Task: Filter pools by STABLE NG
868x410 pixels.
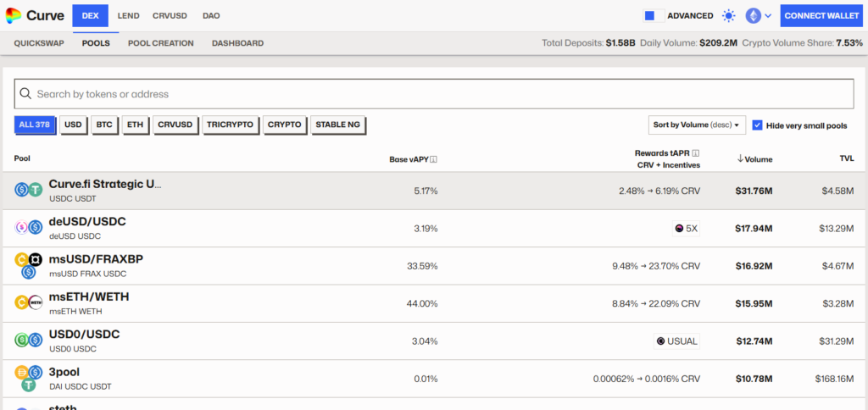Action: click(337, 125)
